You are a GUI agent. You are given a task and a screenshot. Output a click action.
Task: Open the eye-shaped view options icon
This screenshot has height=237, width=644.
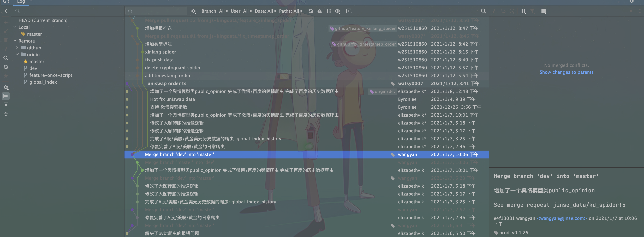pyautogui.click(x=337, y=11)
